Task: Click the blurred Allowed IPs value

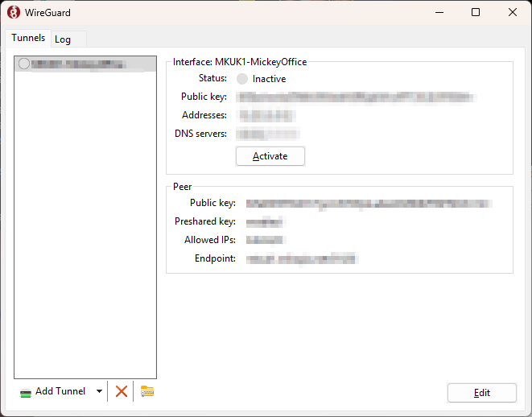Action: point(266,240)
